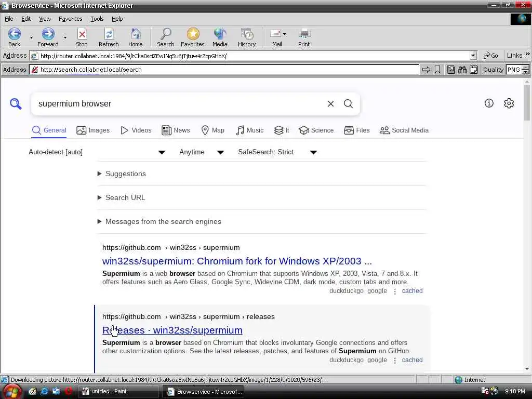Click the binoculars find icon
Image resolution: width=532 pixels, height=399 pixels.
(462, 70)
